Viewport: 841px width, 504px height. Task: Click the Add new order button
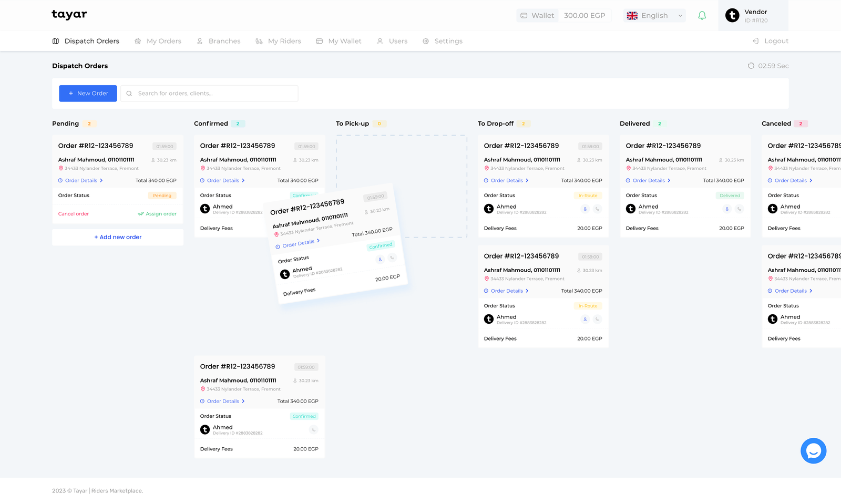click(x=118, y=237)
